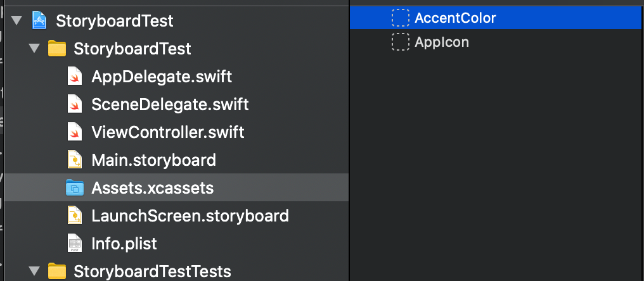Click the AppIcon placeholder icon
Viewport: 644px width, 281px height.
click(401, 42)
